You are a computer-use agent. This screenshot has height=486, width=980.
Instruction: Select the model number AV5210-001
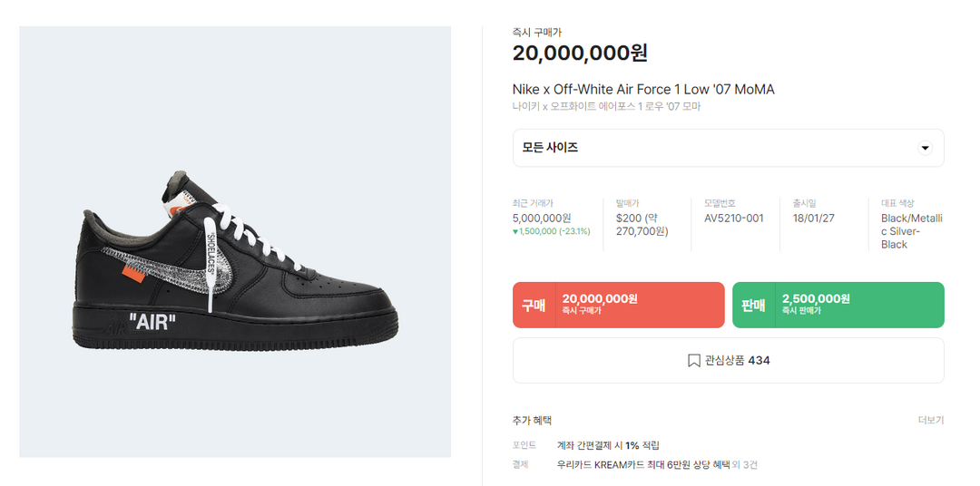click(734, 218)
